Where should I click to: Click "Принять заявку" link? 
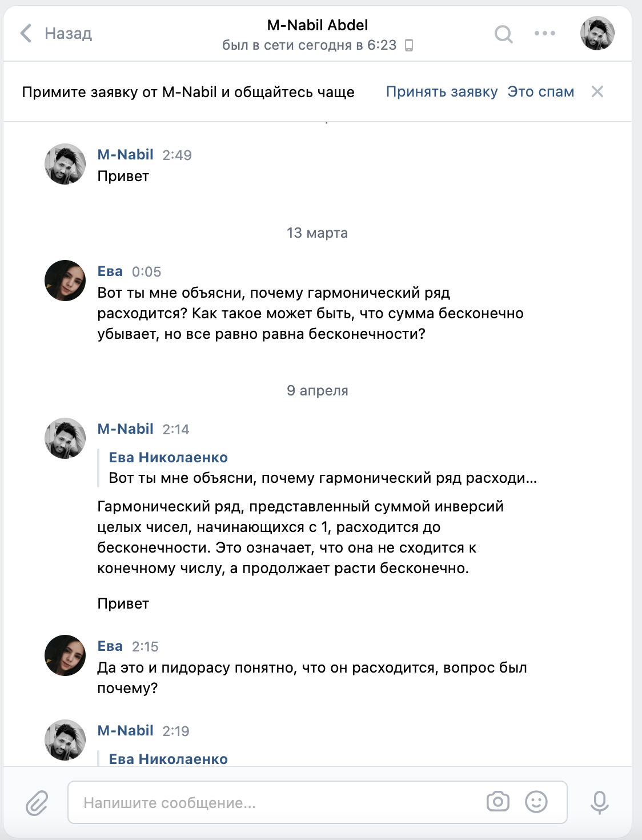click(442, 92)
